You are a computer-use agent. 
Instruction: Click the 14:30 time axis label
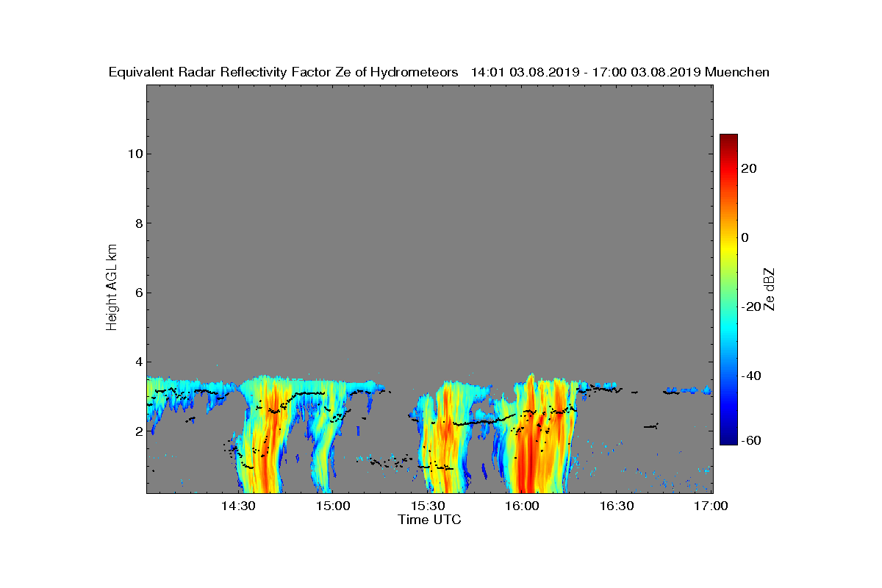[238, 506]
